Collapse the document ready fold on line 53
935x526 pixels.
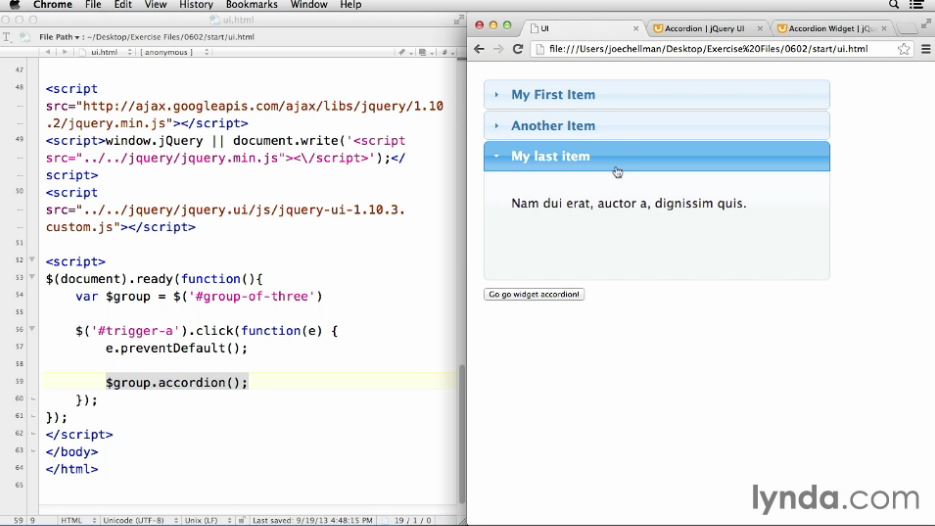click(x=32, y=277)
